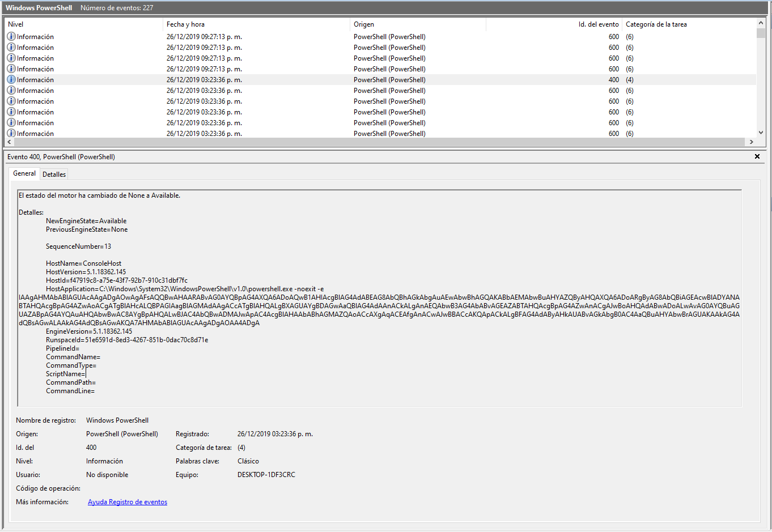Click the HostName=ConsoleHost line

(x=83, y=263)
